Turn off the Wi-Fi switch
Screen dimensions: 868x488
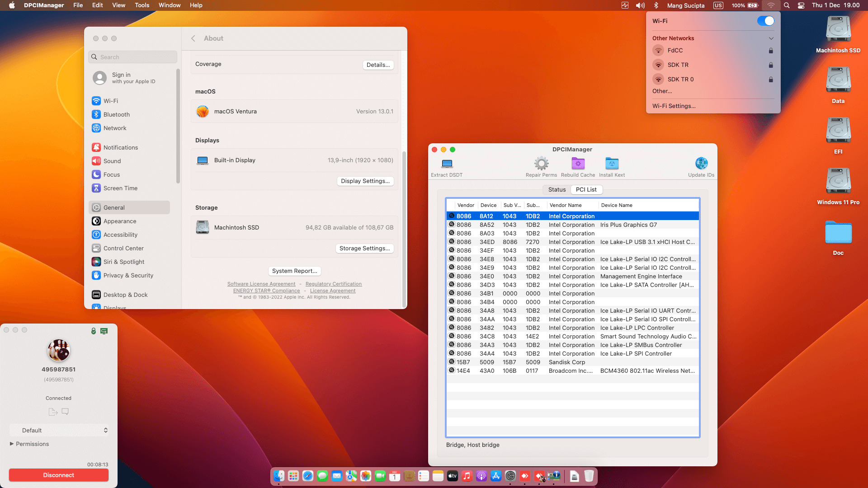[765, 21]
